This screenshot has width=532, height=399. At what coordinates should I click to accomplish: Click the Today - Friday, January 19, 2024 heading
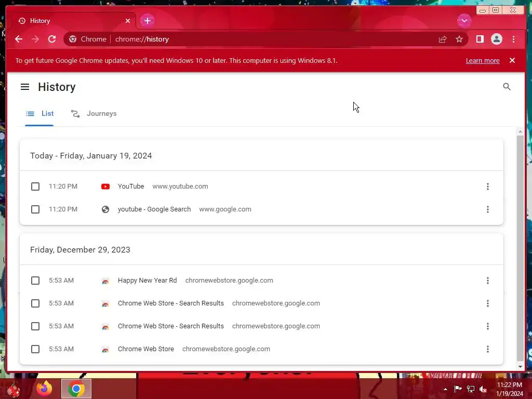point(91,156)
